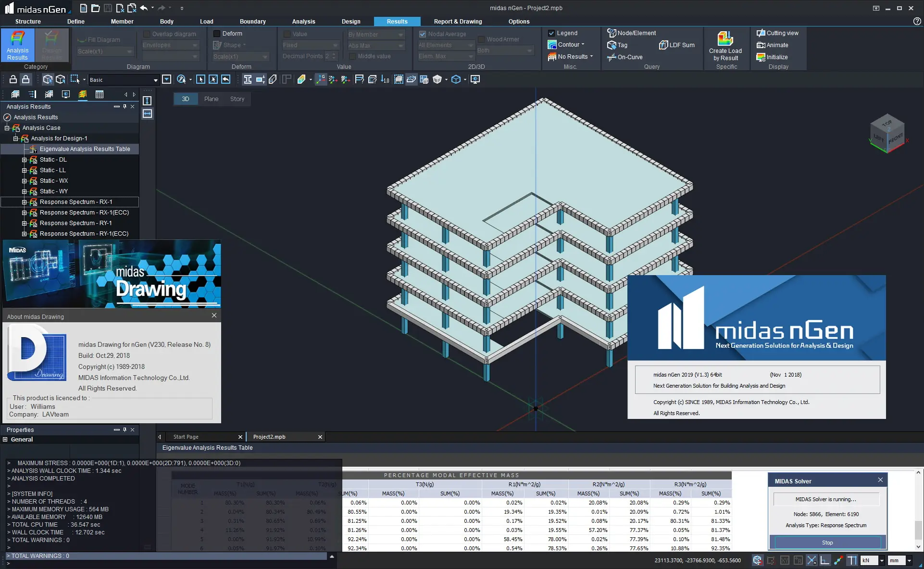924x569 pixels.
Task: Switch to the Story view tab
Action: pos(237,99)
